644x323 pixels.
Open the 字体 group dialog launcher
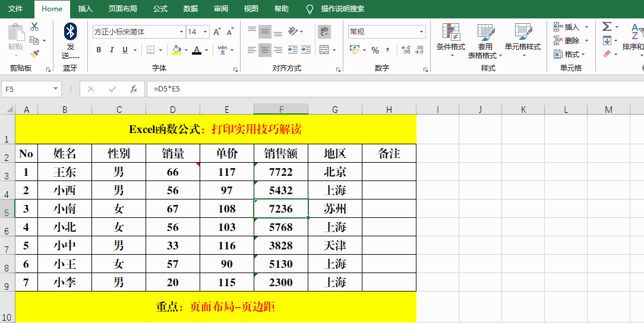click(x=236, y=70)
